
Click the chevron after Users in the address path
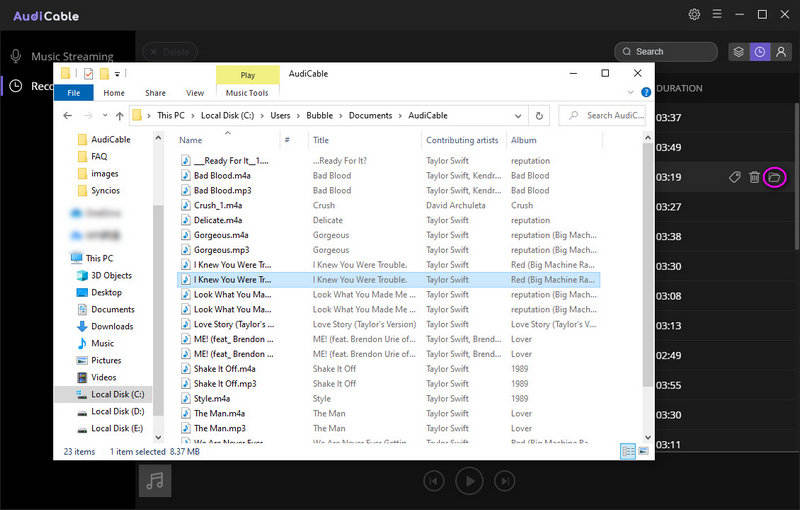(x=298, y=116)
